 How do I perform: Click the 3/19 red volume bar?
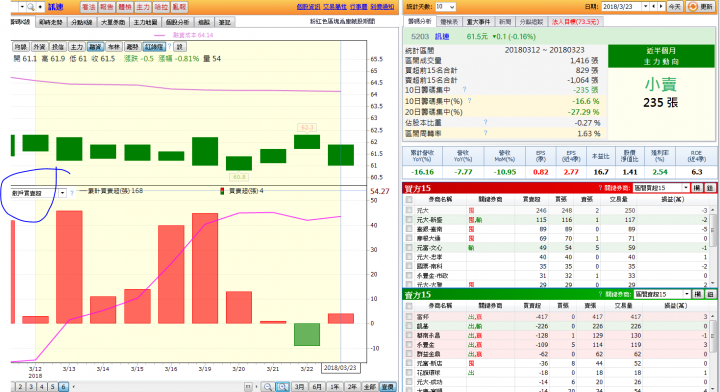[205, 268]
